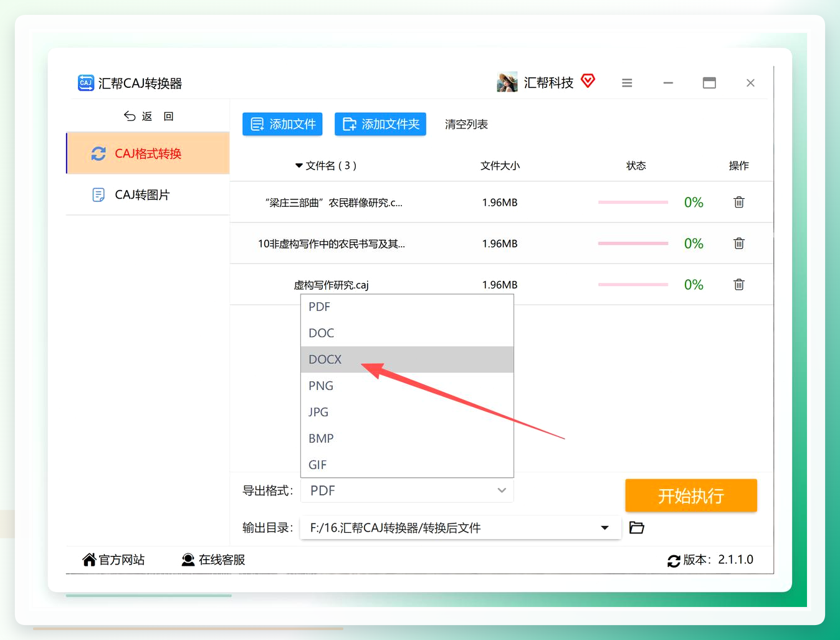Select the CAJ格式转换 sidebar tab
840x640 pixels.
click(x=148, y=153)
